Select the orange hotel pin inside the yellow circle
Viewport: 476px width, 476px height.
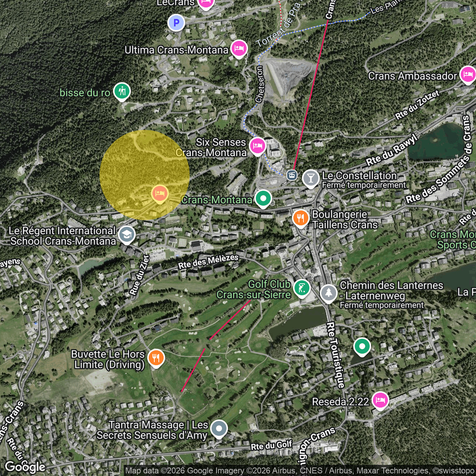click(x=160, y=194)
